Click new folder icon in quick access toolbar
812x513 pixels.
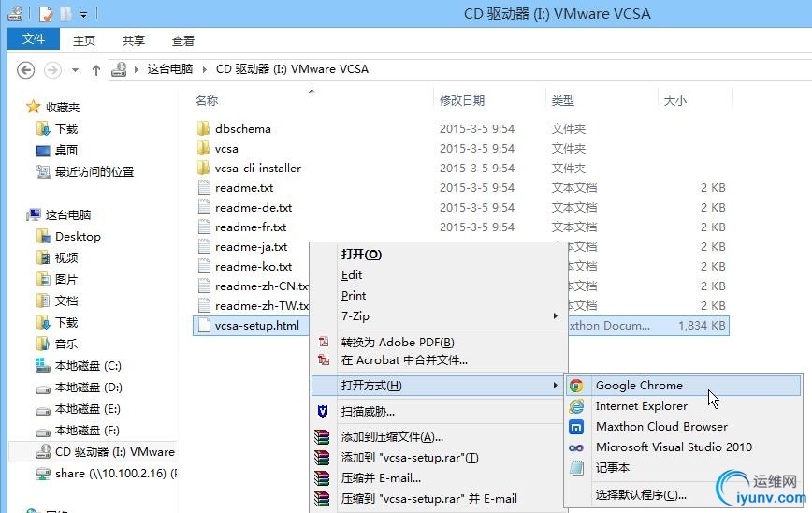point(65,13)
